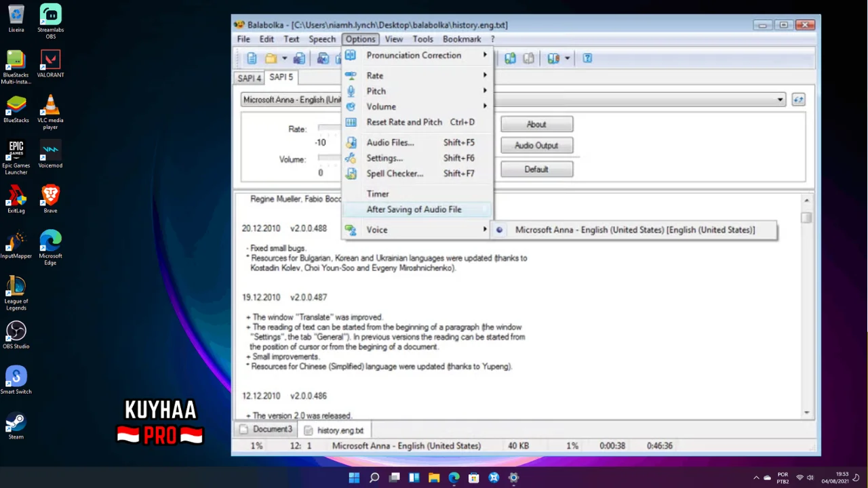Open the dropdown arrow next to the dictionary toolbar icon
The image size is (868, 488).
(567, 58)
